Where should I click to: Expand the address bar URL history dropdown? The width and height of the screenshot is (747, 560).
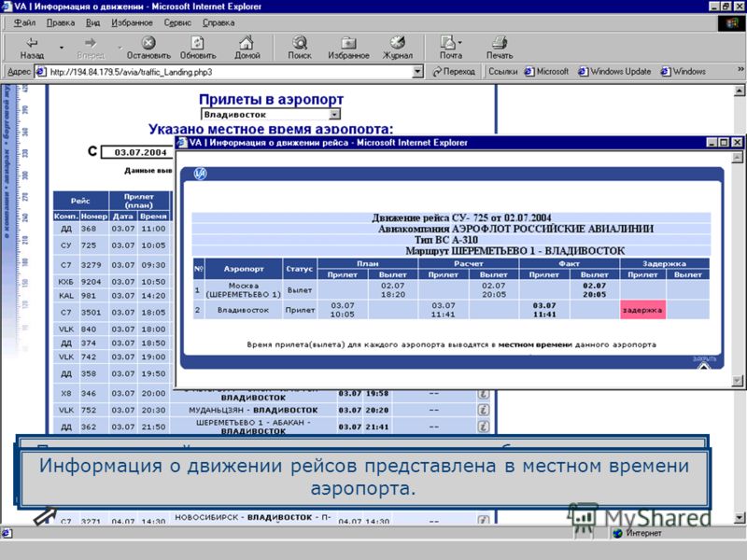(417, 72)
